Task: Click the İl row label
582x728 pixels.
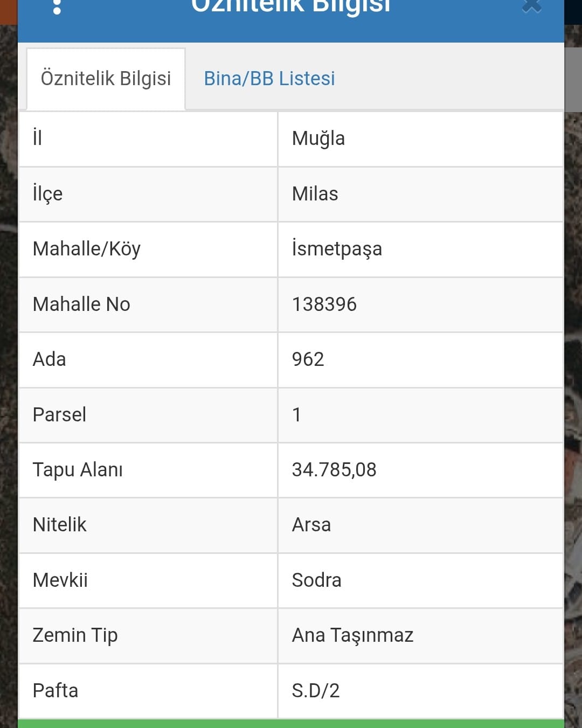Action: (x=38, y=138)
